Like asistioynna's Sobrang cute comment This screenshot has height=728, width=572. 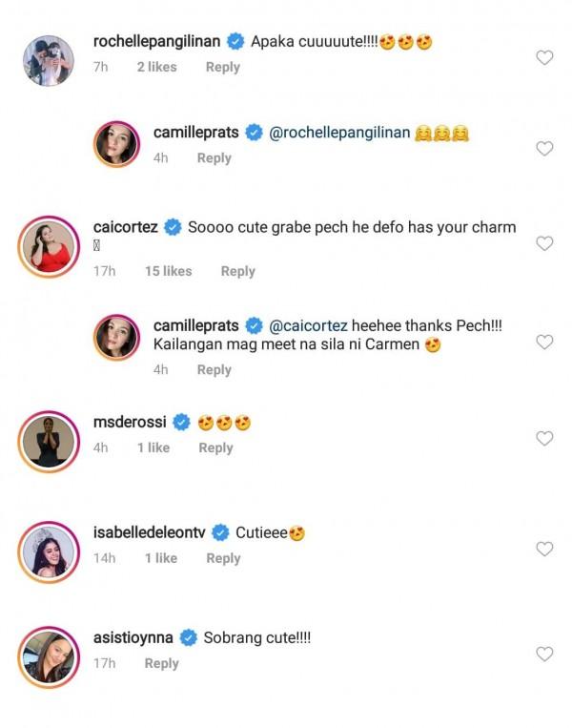(544, 654)
